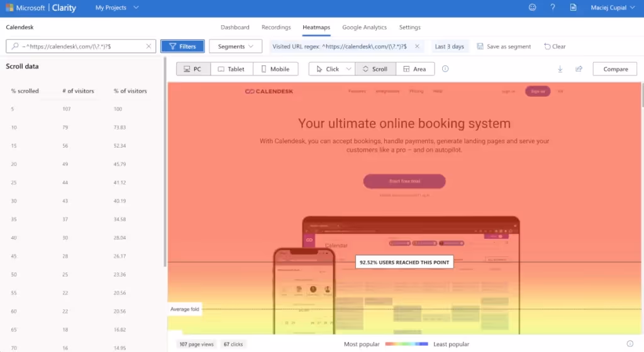Go to the Dashboard tab

point(235,27)
